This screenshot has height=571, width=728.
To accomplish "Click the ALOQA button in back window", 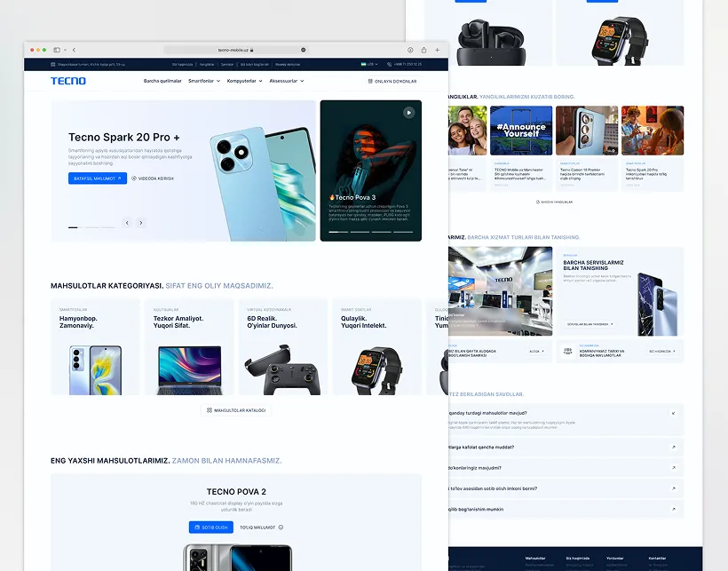I will coord(536,352).
